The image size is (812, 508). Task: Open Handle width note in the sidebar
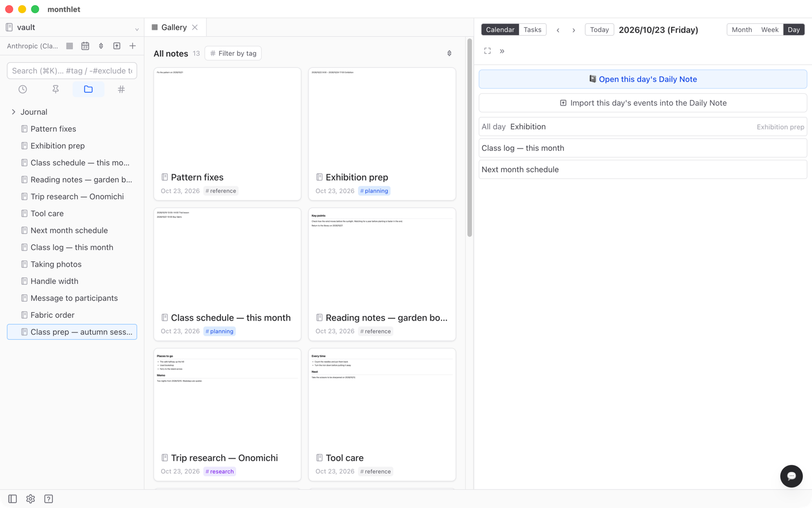72,281
